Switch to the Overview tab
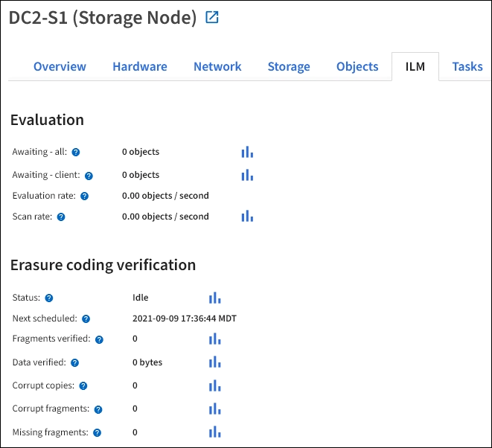492x448 pixels. click(60, 66)
